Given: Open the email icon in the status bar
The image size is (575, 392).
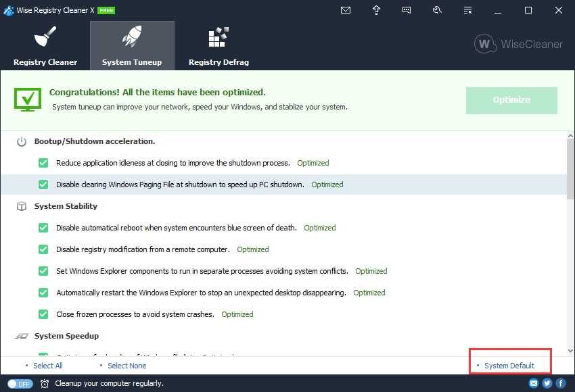Looking at the screenshot, I should tap(534, 383).
